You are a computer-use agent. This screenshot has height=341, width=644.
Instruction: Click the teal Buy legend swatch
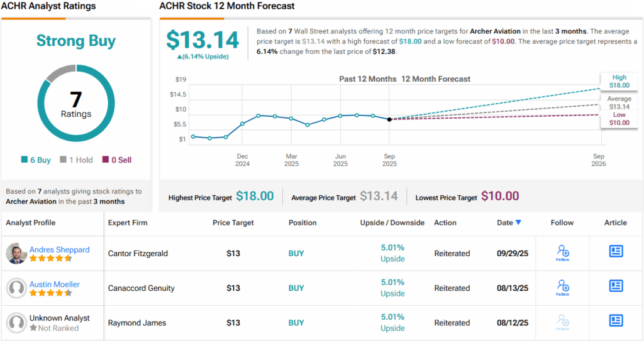tap(25, 160)
